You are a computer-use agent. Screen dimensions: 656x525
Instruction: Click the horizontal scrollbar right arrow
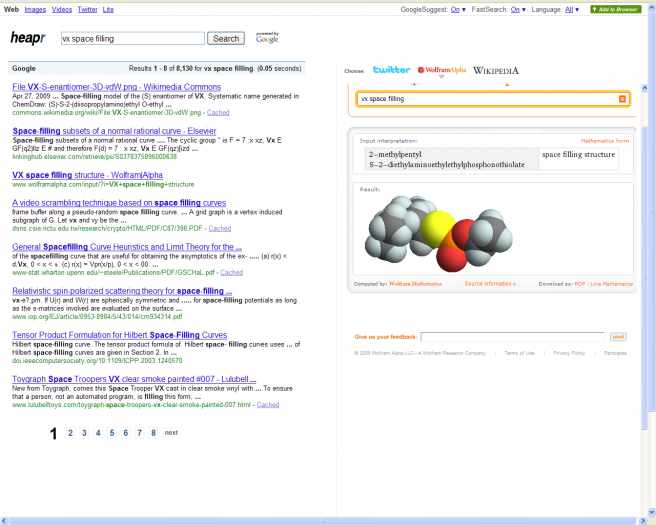[644, 521]
